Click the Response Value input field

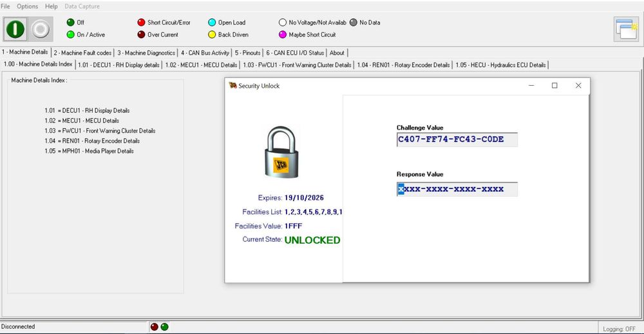point(457,189)
